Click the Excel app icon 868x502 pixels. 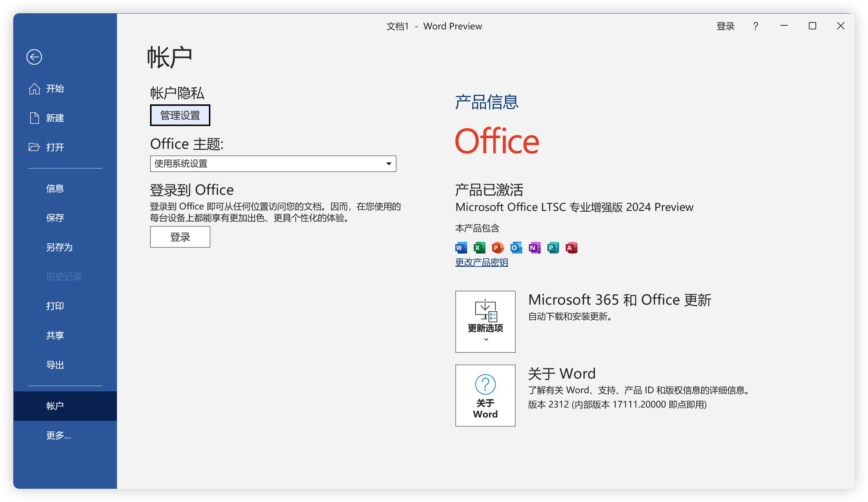(x=480, y=248)
